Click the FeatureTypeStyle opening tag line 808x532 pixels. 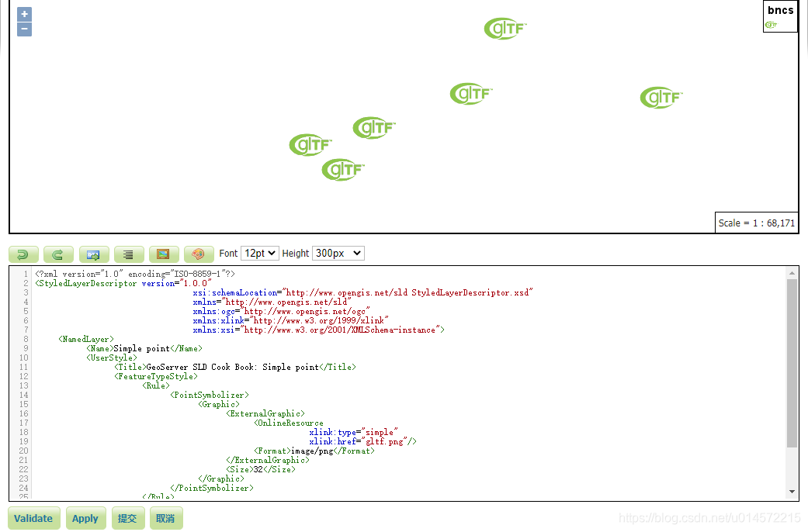(x=156, y=376)
